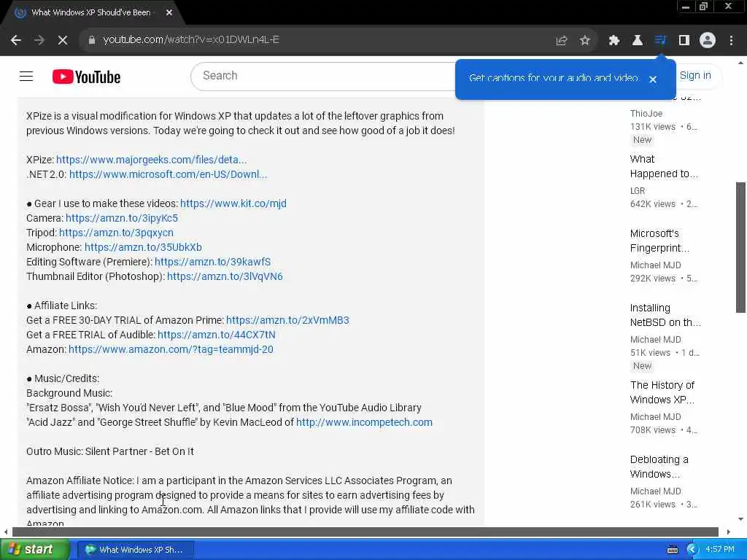Viewport: 747px width, 560px height.
Task: Open Amazon Prime trial link
Action: pyautogui.click(x=287, y=320)
